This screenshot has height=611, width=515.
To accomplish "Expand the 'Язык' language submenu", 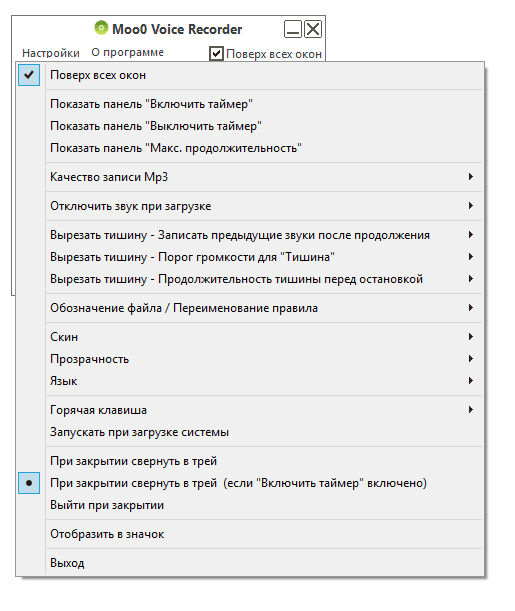I will [250, 381].
